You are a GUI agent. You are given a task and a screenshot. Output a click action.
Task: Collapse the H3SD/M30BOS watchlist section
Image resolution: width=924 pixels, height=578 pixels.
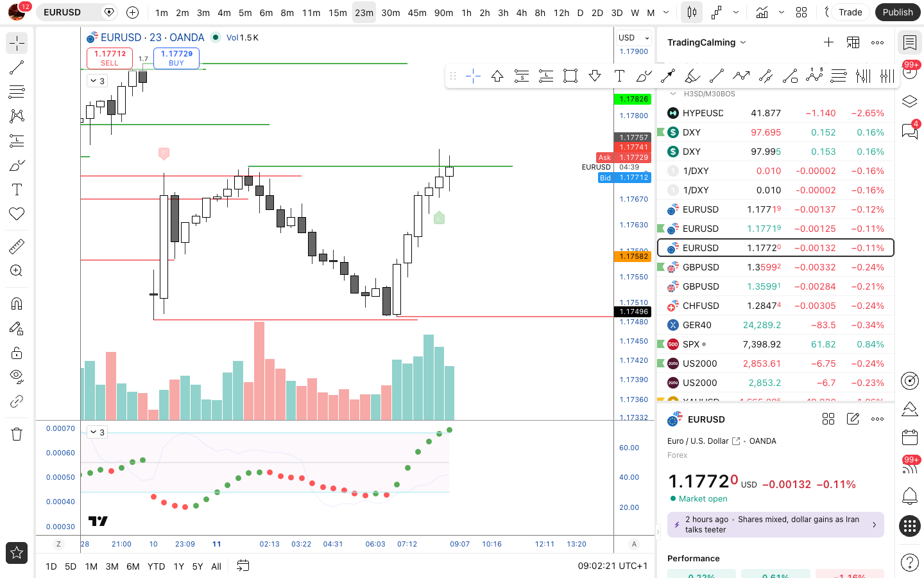point(673,94)
